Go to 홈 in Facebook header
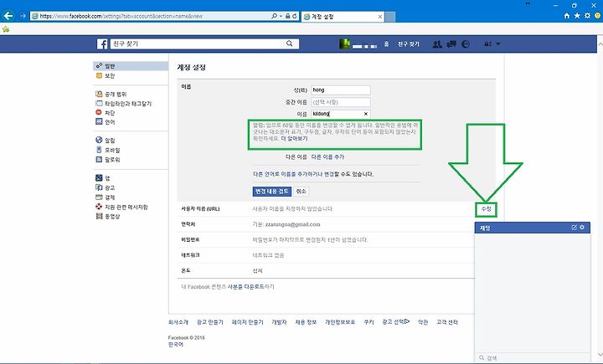This screenshot has width=603, height=364. coord(386,44)
